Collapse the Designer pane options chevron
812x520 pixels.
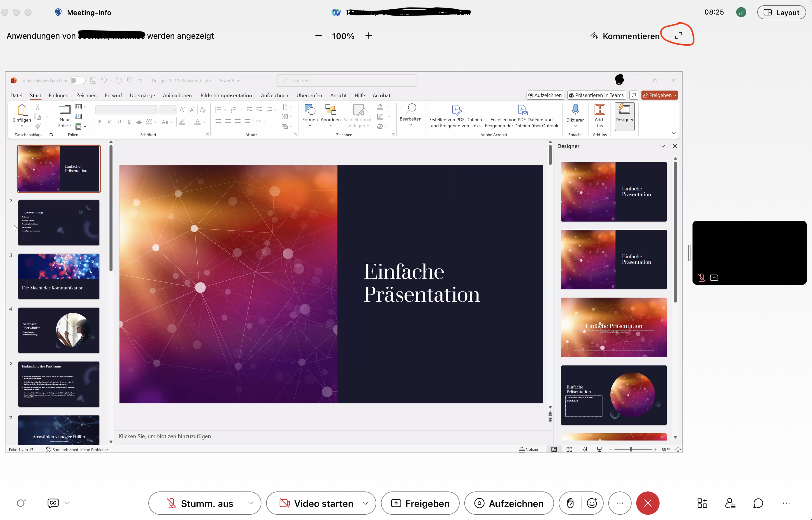662,146
